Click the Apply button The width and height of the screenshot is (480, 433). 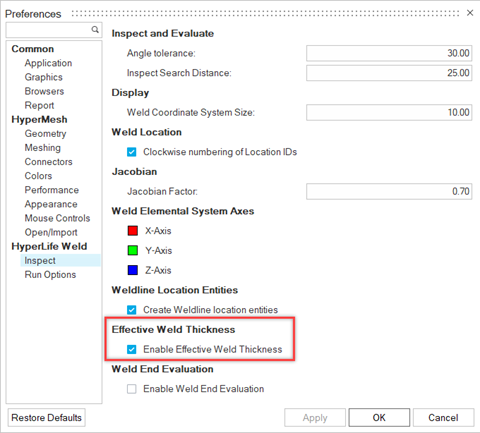pyautogui.click(x=315, y=418)
